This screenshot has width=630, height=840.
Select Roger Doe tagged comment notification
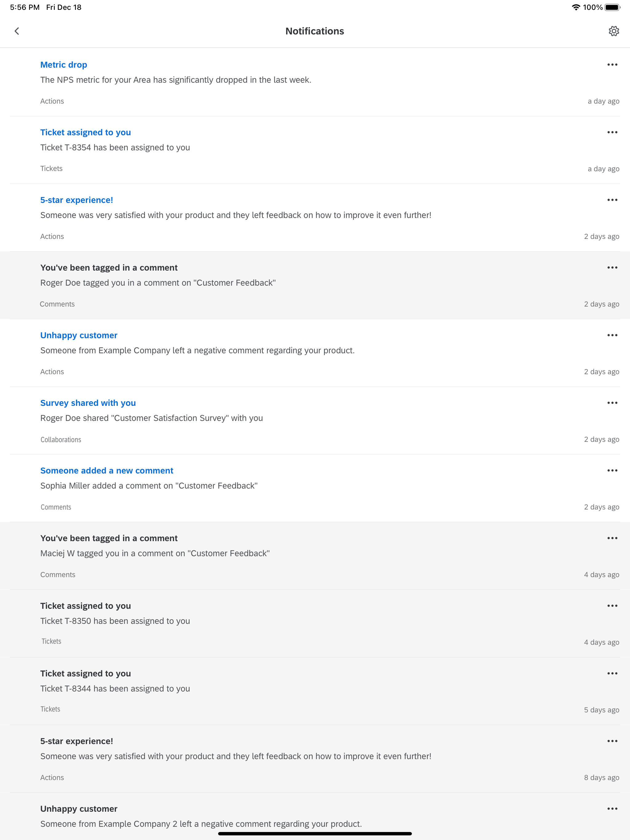(158, 283)
